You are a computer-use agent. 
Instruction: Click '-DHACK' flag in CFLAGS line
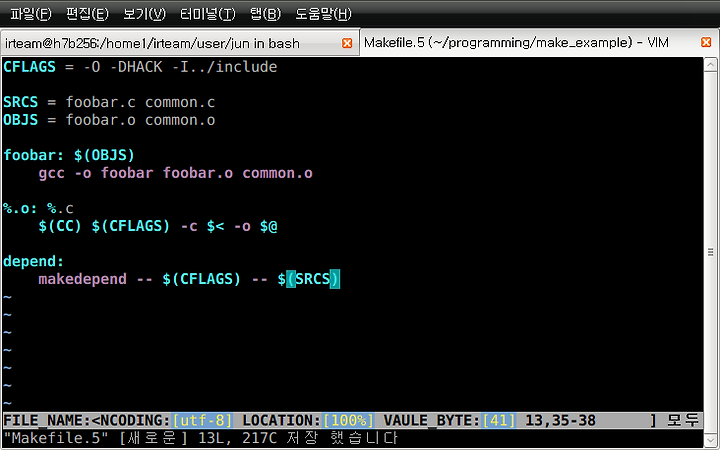pyautogui.click(x=136, y=67)
